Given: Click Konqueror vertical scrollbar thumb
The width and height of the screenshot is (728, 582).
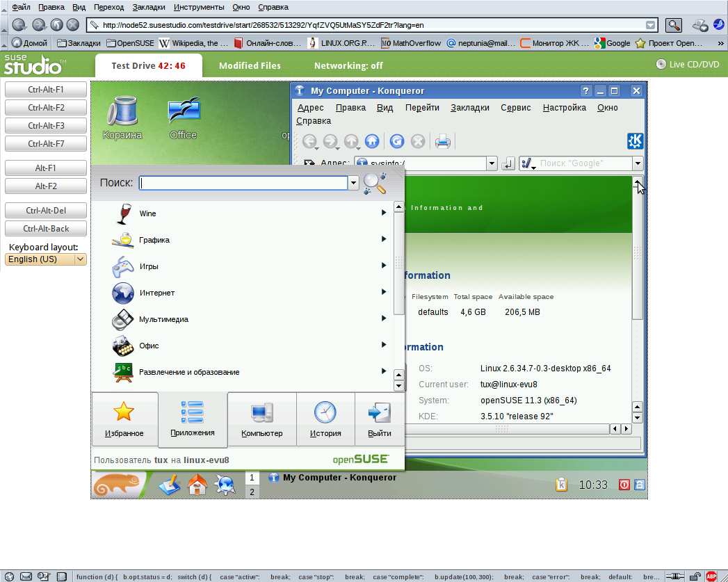Looking at the screenshot, I should [638, 253].
